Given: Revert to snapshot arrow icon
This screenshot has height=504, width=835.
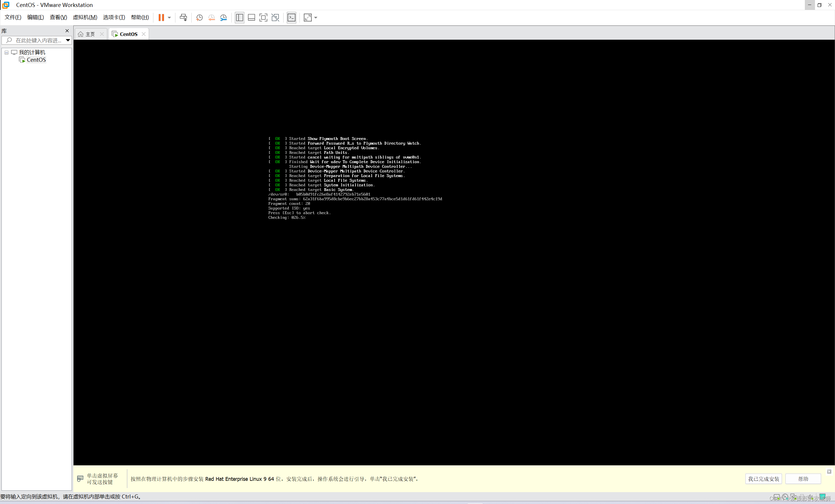Looking at the screenshot, I should (x=211, y=18).
